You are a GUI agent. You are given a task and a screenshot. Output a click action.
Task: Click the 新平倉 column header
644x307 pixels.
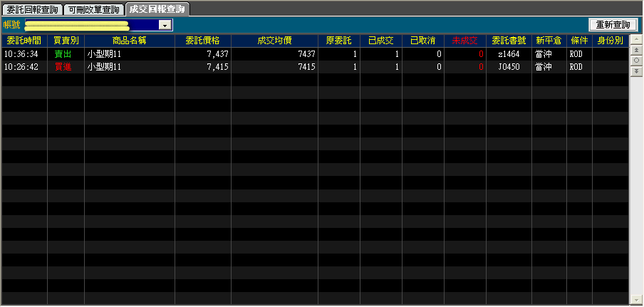549,41
